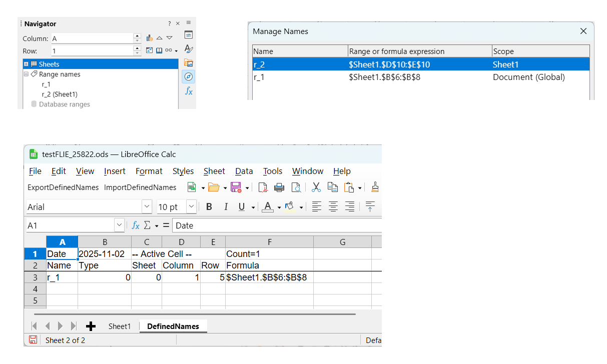The width and height of the screenshot is (607, 364).
Task: Expand the Sheets node in Navigator
Action: [x=26, y=64]
